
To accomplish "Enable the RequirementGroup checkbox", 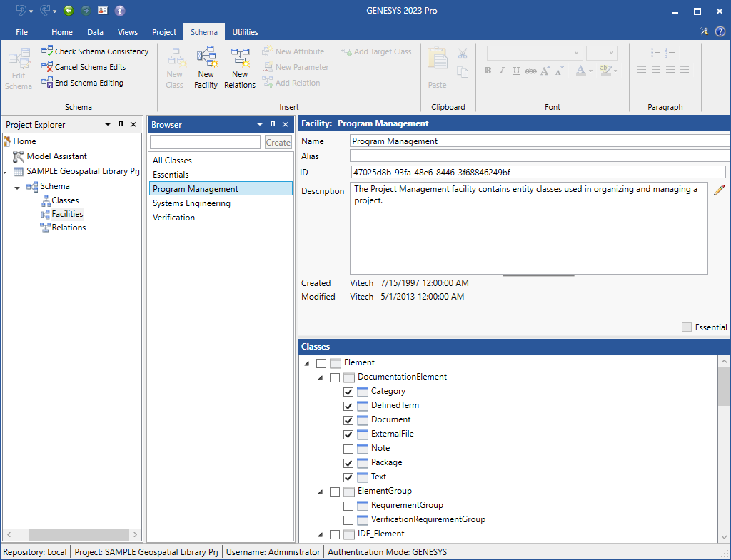I will (348, 506).
